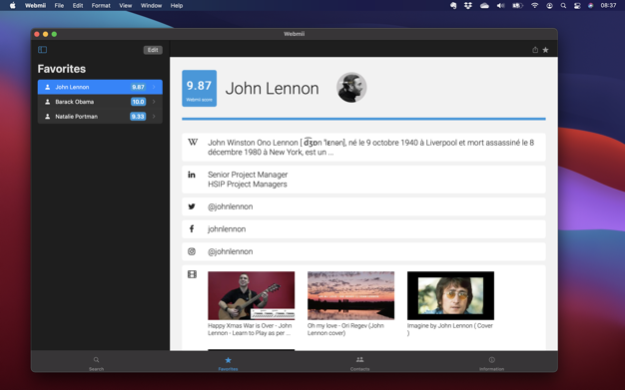Open the View menu
The image size is (625, 390).
point(125,6)
